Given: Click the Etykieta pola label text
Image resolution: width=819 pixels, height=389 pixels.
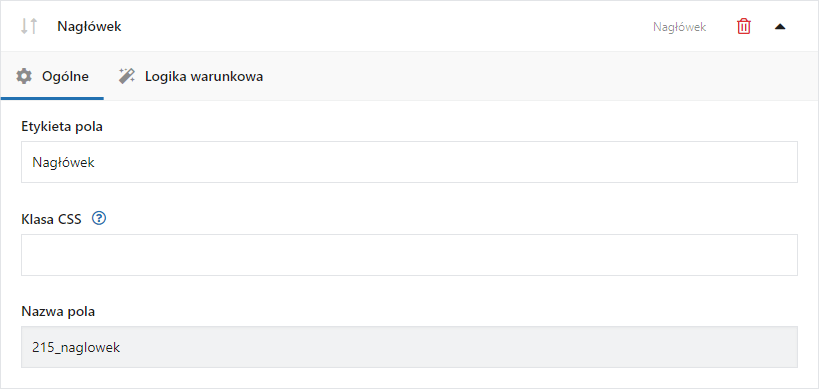Looking at the screenshot, I should (x=62, y=127).
